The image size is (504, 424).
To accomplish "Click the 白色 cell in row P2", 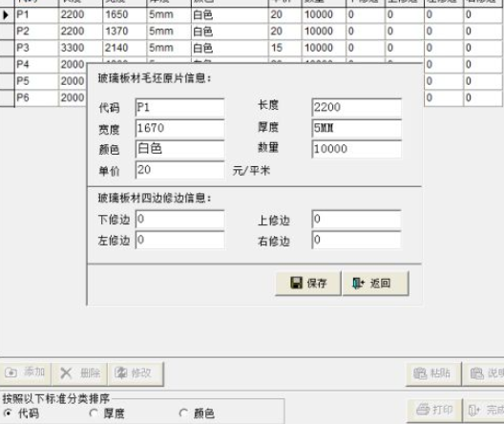I will click(229, 32).
